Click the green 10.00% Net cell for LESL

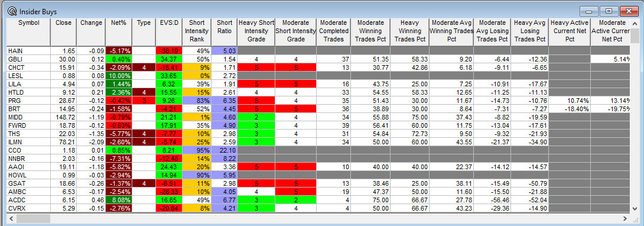118,76
